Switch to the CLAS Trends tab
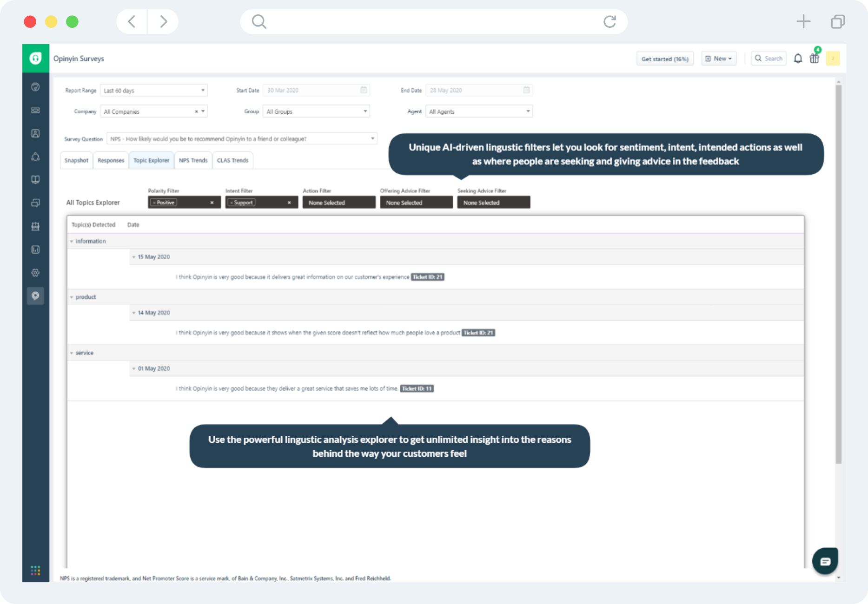The height and width of the screenshot is (604, 868). tap(232, 160)
